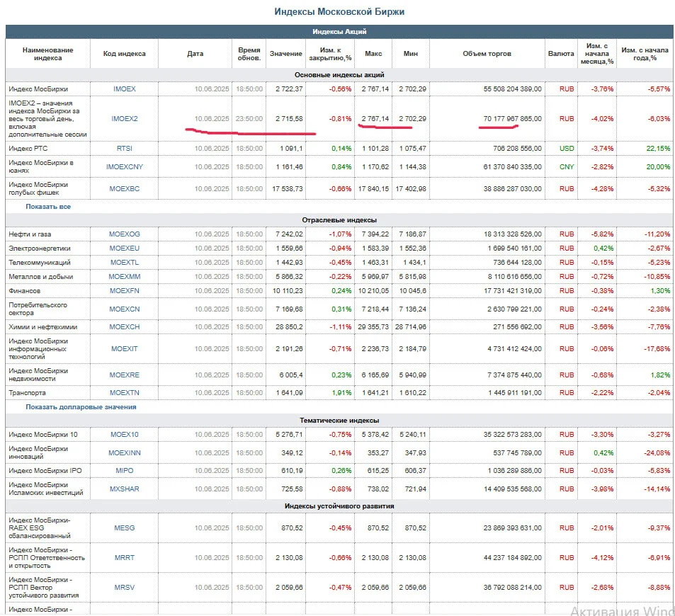Click the Тематические индексы section heading
This screenshot has width=675, height=616.
click(339, 420)
